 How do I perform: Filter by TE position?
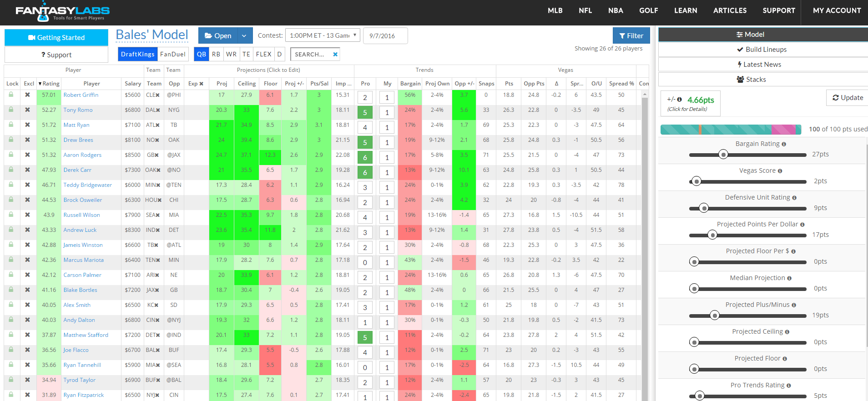tap(246, 54)
